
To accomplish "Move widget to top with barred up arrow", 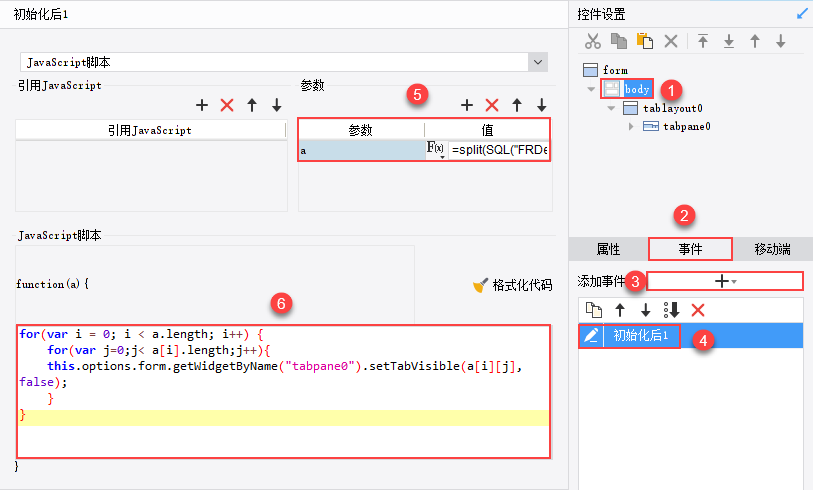I will click(x=703, y=41).
